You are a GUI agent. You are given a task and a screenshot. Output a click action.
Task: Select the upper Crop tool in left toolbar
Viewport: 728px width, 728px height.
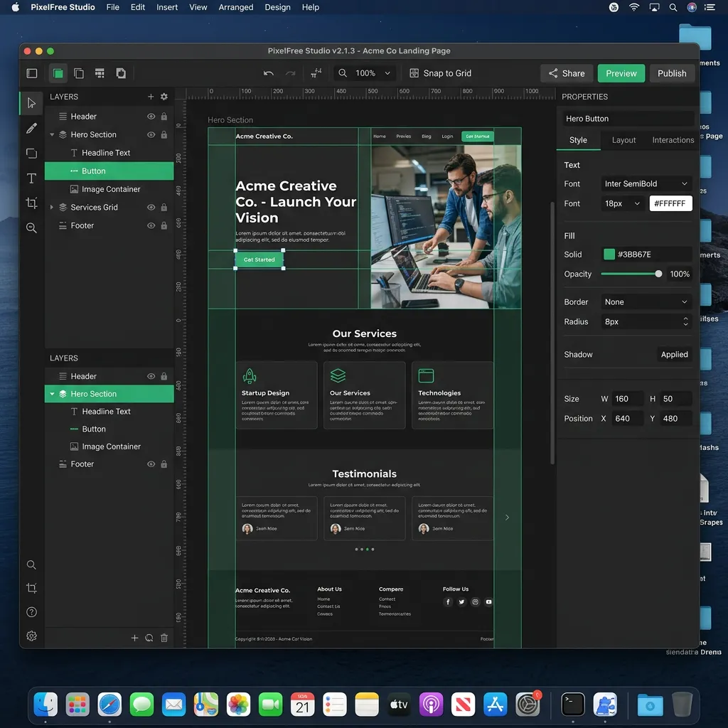pyautogui.click(x=31, y=203)
